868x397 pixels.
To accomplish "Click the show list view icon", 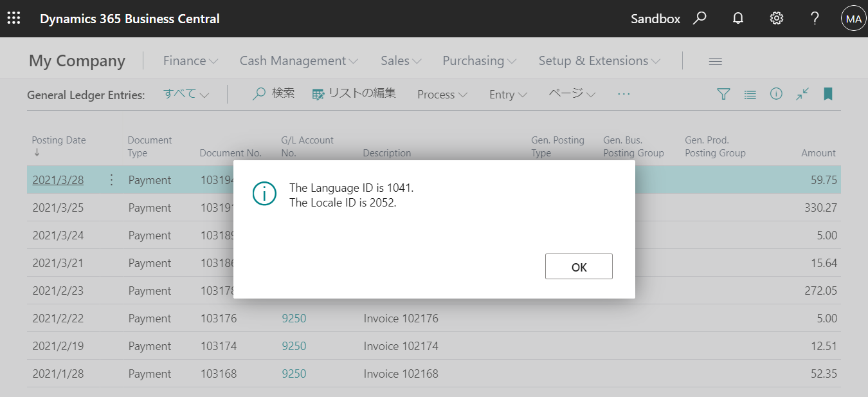I will [x=750, y=94].
